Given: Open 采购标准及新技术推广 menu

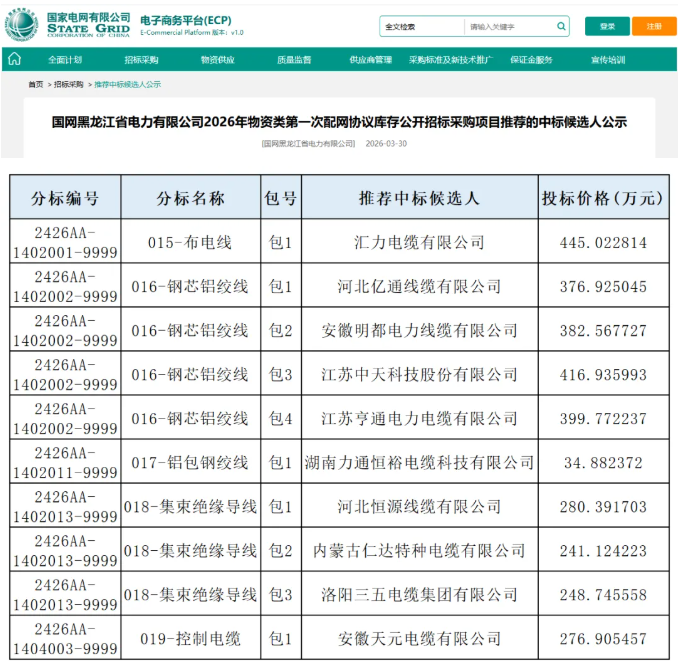Looking at the screenshot, I should 450,60.
